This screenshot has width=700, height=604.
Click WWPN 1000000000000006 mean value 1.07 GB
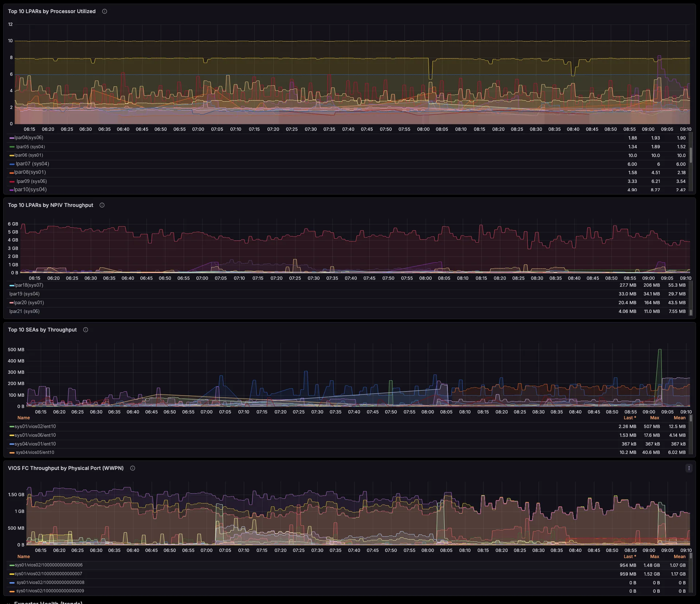click(677, 565)
